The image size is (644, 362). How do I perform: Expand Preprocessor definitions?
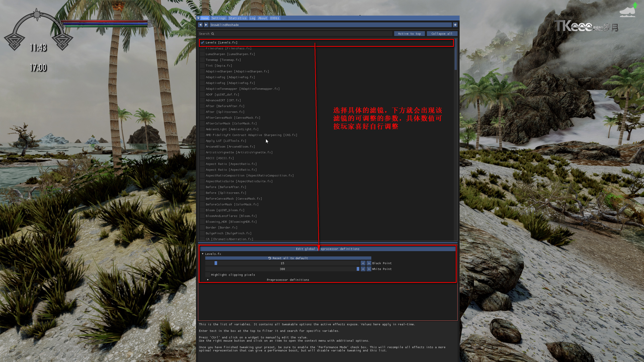tap(208, 280)
